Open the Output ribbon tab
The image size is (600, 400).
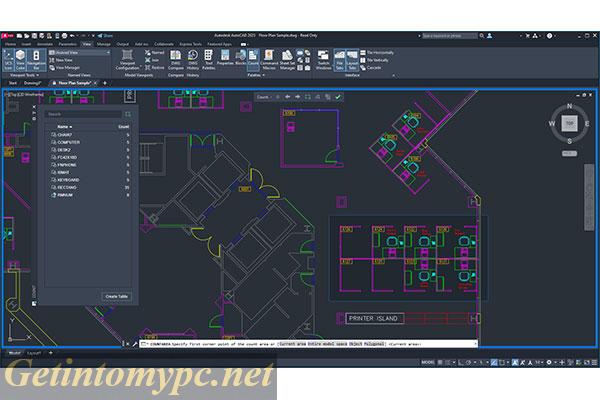(x=122, y=44)
